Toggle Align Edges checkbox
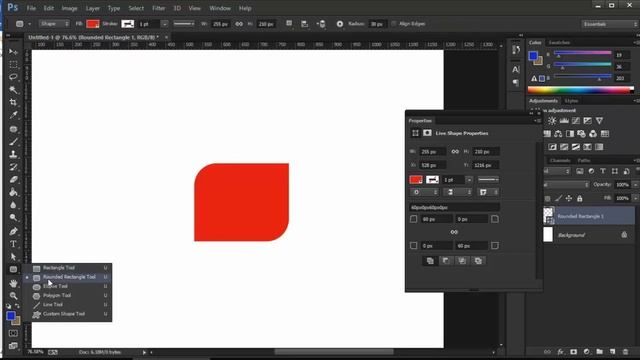640x360 pixels. 394,24
